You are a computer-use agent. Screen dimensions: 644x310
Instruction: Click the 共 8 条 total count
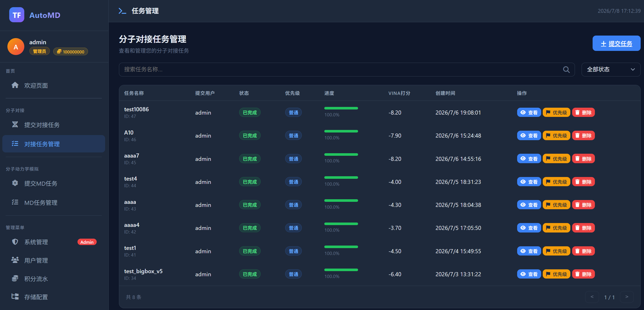tap(133, 297)
